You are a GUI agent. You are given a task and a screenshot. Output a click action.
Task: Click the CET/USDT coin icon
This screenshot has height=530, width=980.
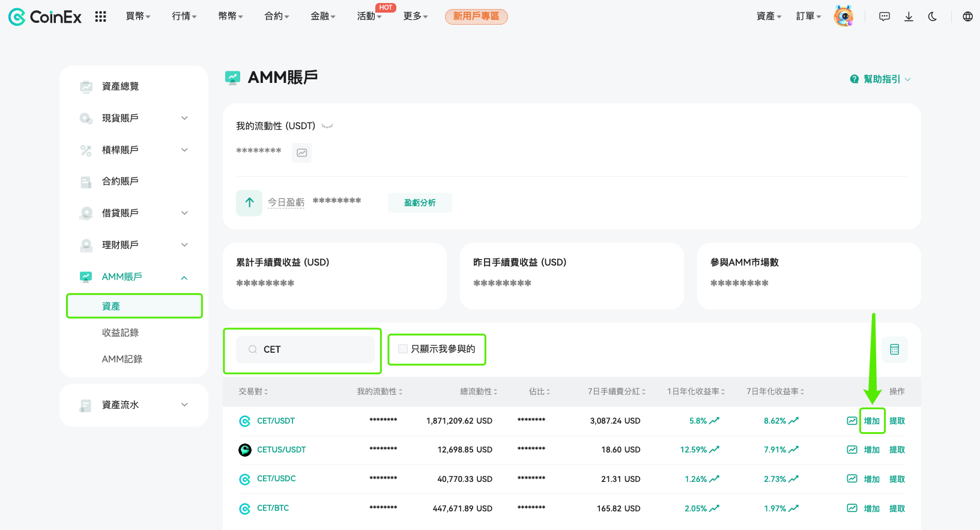pyautogui.click(x=245, y=421)
